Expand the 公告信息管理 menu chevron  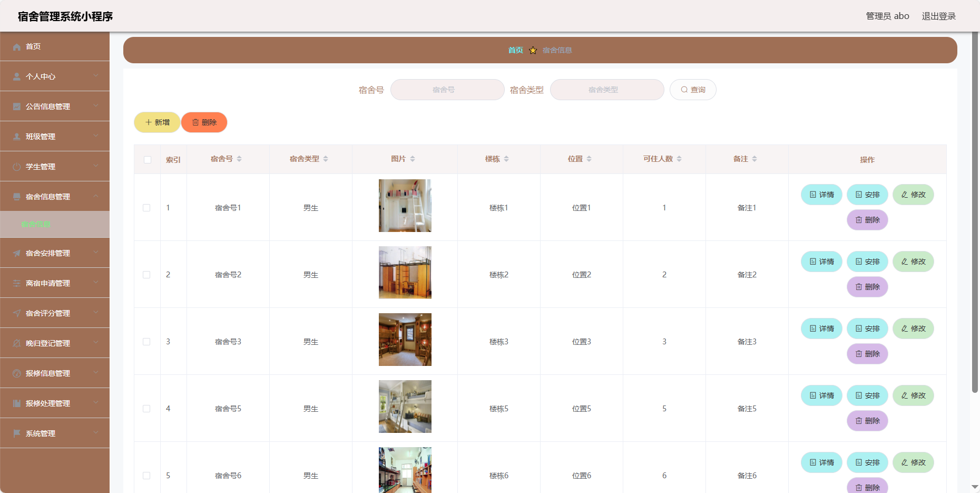tap(96, 106)
